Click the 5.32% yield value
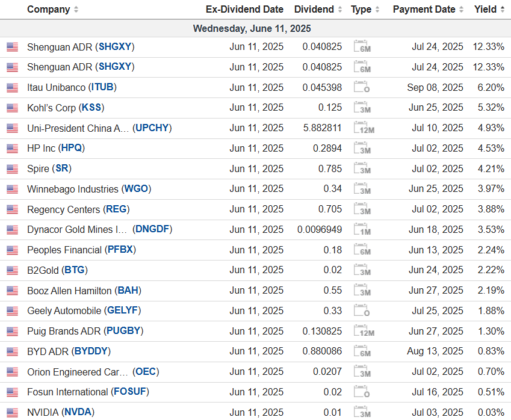The width and height of the screenshot is (511, 420). click(x=491, y=107)
